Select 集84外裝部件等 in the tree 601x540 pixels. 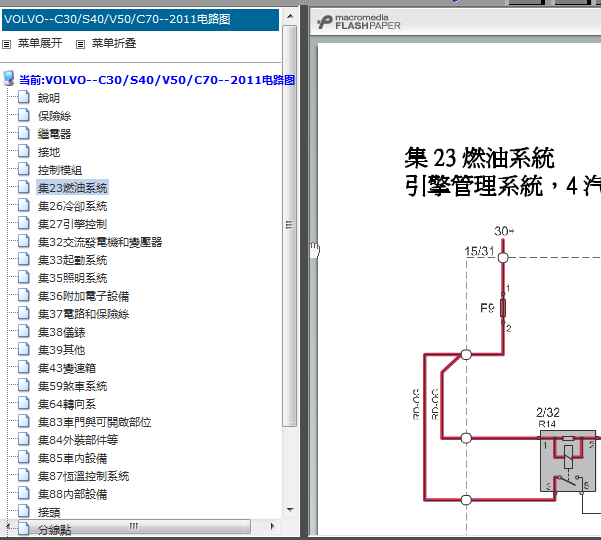click(78, 440)
